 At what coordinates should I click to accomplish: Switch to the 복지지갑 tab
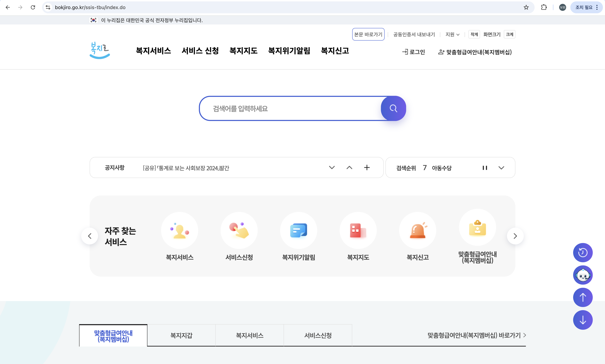tap(181, 335)
